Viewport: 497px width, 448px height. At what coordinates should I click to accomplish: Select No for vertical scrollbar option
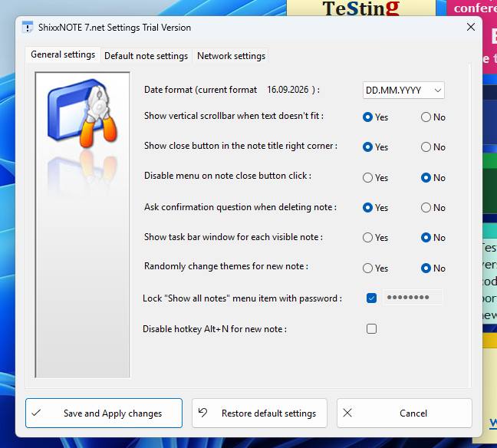coord(426,117)
